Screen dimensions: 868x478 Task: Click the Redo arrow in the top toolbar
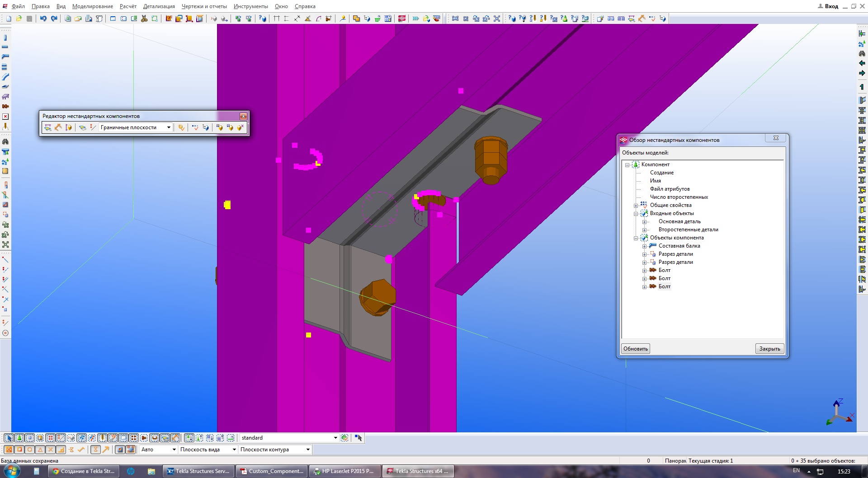click(54, 19)
